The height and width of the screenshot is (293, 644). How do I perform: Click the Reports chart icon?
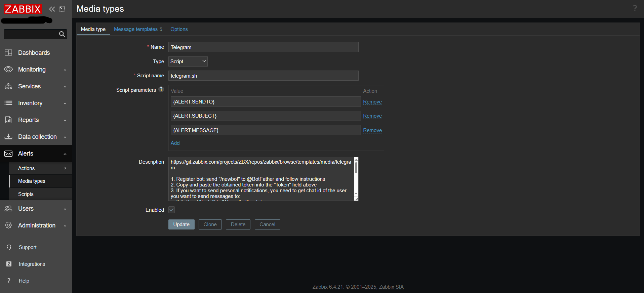(8, 120)
